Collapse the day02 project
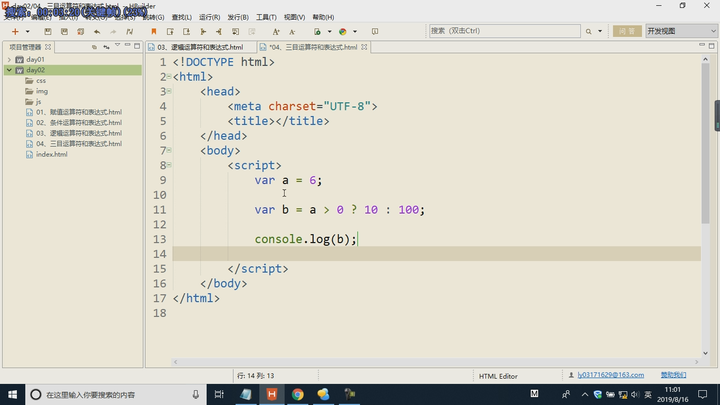The width and height of the screenshot is (720, 405). tap(9, 70)
